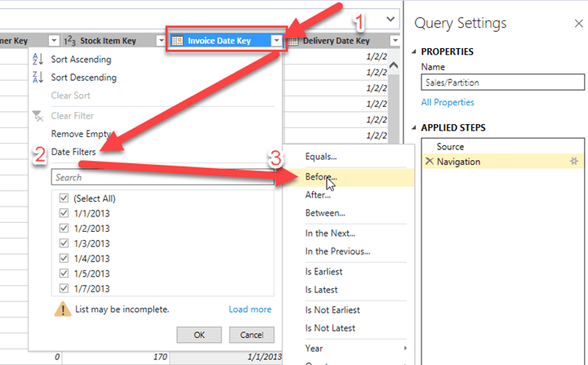Select the Is Earliest filter
This screenshot has width=588, height=365.
click(x=323, y=271)
